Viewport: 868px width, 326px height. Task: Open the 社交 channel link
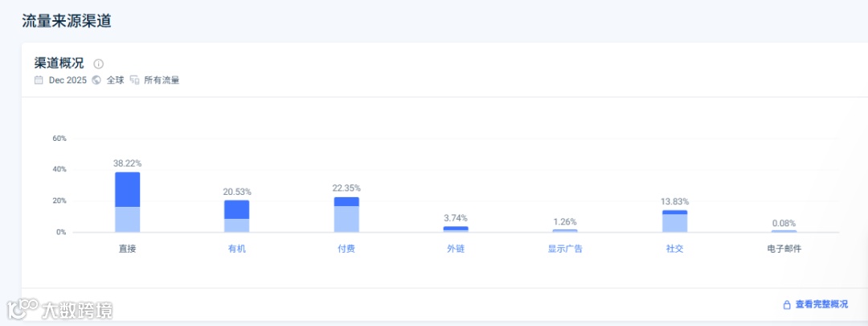[674, 249]
